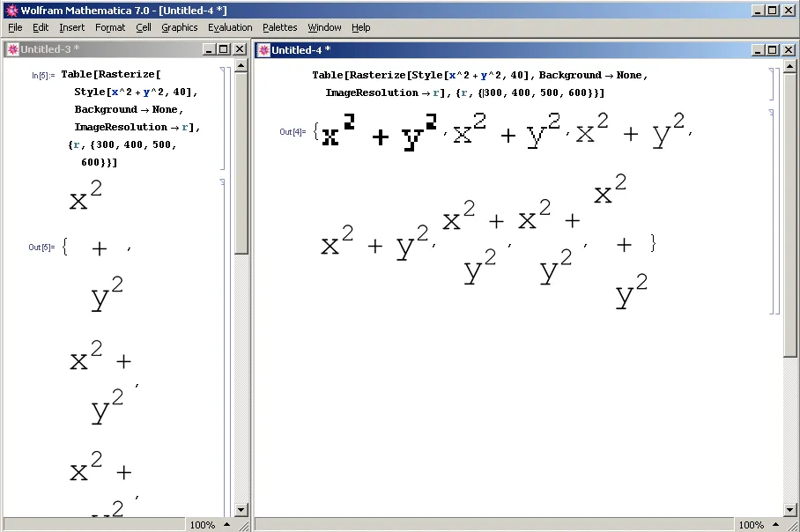
Task: Open the Help menu
Action: pyautogui.click(x=360, y=27)
